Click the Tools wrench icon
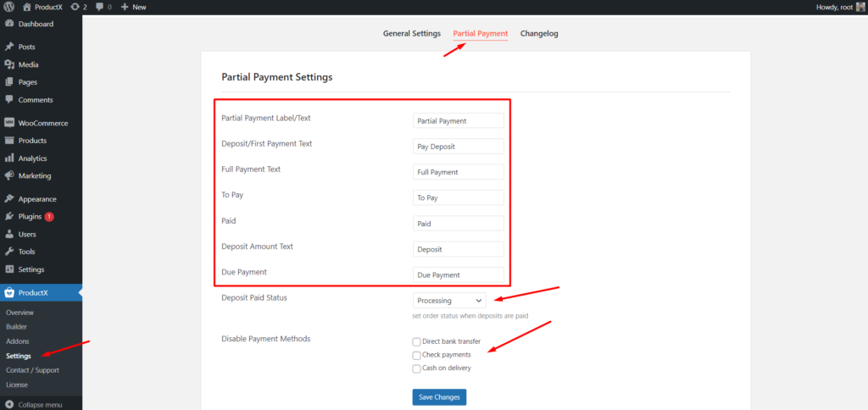Image resolution: width=868 pixels, height=410 pixels. [8, 252]
